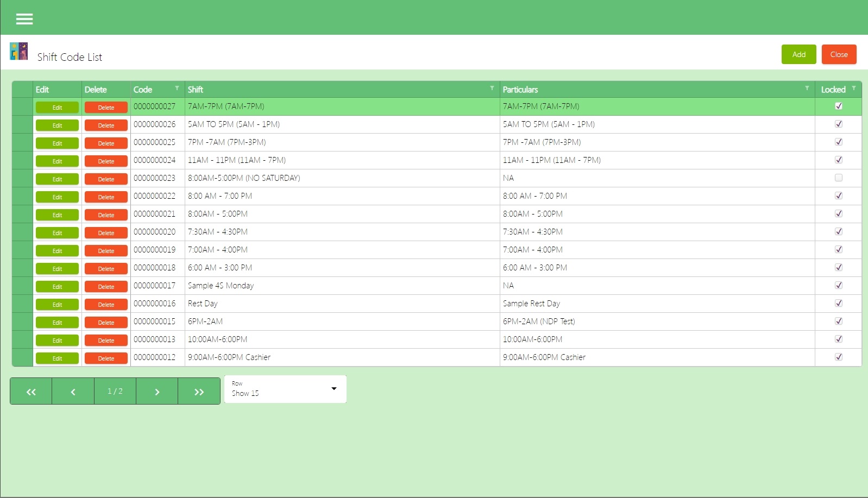Screen dimensions: 868x498
Task: Open the hamburger navigation menu
Action: pyautogui.click(x=24, y=19)
